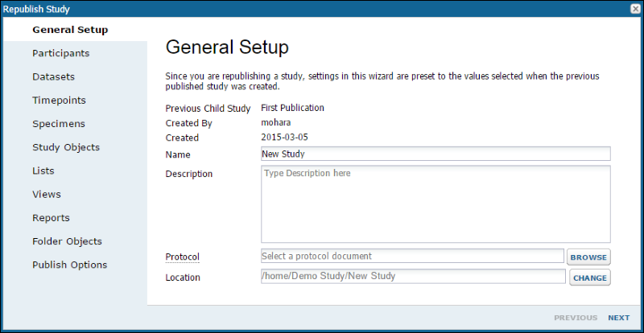
Task: Switch to the Timepoints step
Action: (59, 101)
